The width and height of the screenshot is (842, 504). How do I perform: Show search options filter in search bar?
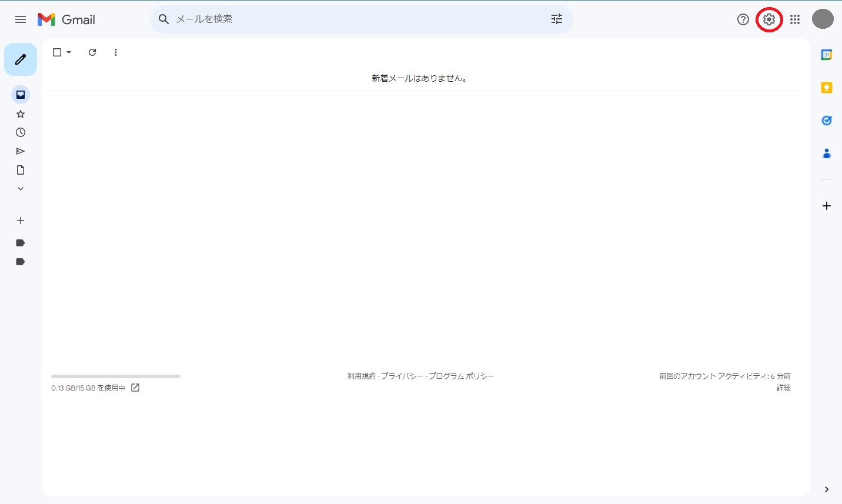click(x=556, y=19)
